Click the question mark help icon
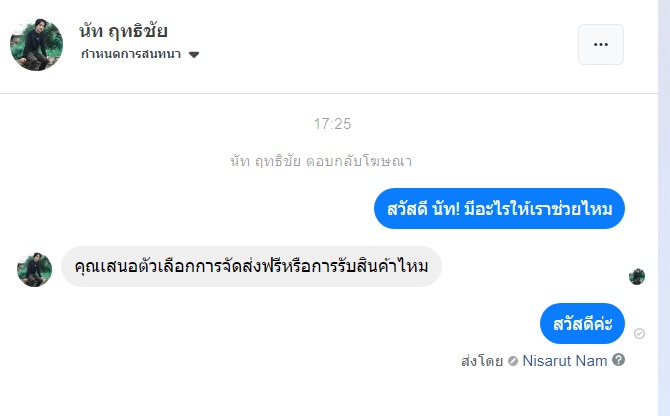670x416 pixels. (x=618, y=360)
